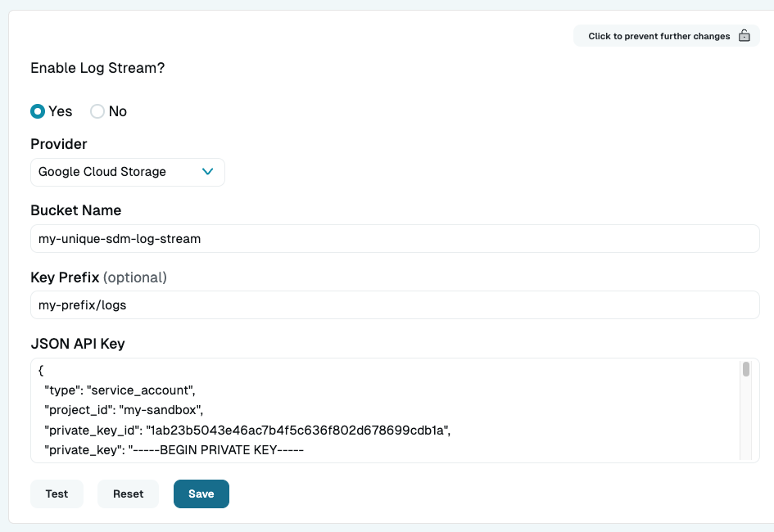
Task: Click the "type": "service_account" JSON line
Action: pos(120,390)
